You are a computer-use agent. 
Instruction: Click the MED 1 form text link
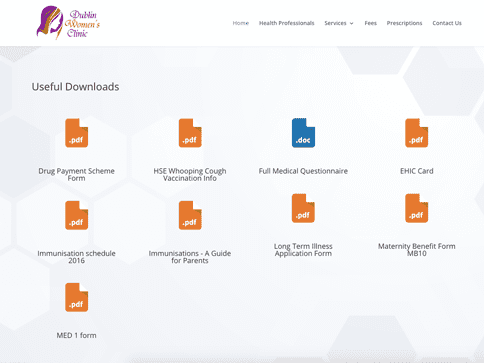click(x=76, y=335)
